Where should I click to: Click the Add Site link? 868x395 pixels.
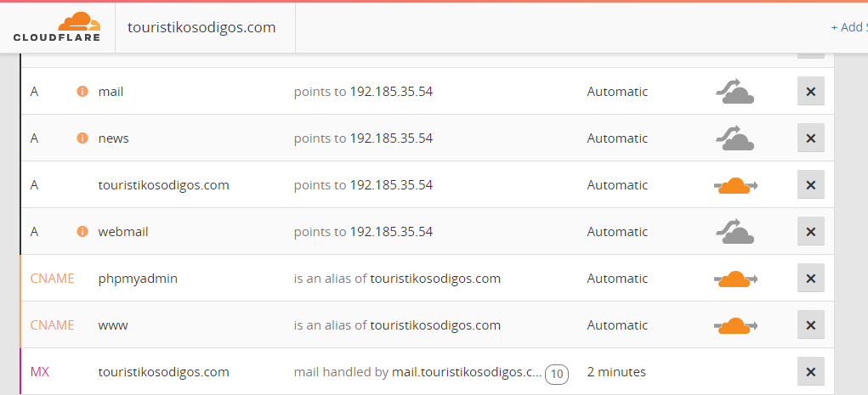pos(849,27)
